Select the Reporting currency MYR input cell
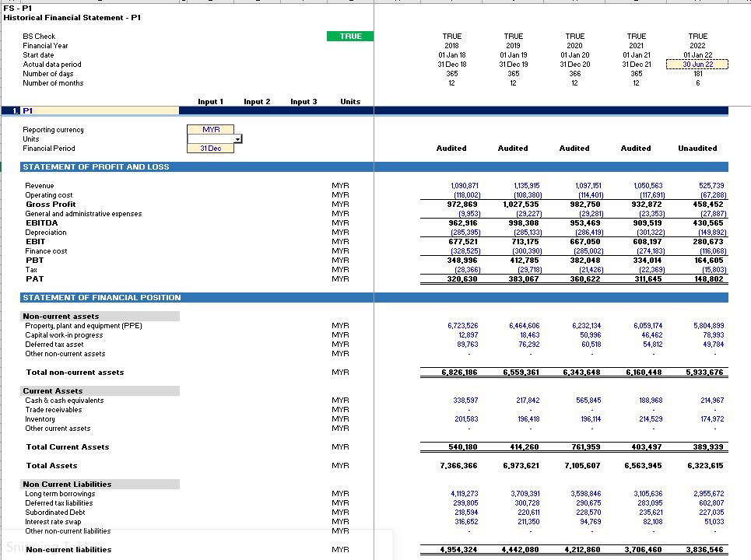Screen dimensions: 751x560 click(211, 130)
